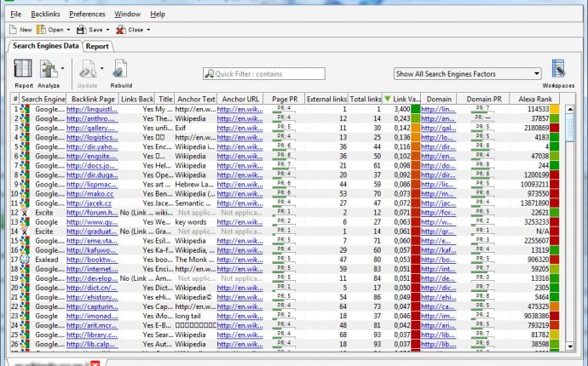588x366 pixels.
Task: Expand the Analyze dropdown arrow
Action: pyautogui.click(x=62, y=69)
